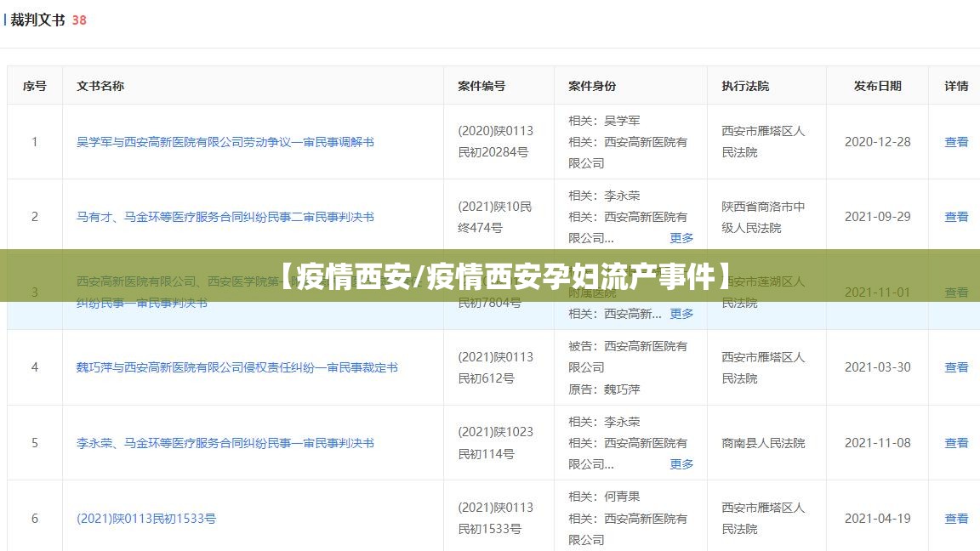Click 相关：吴学军 in row 1
The width and height of the screenshot is (980, 551).
point(604,121)
